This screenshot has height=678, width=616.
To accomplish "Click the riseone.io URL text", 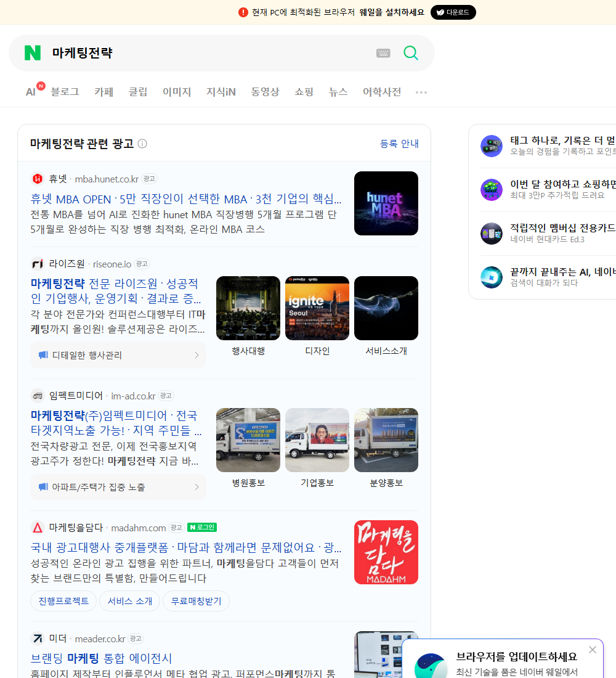I will pos(112,264).
